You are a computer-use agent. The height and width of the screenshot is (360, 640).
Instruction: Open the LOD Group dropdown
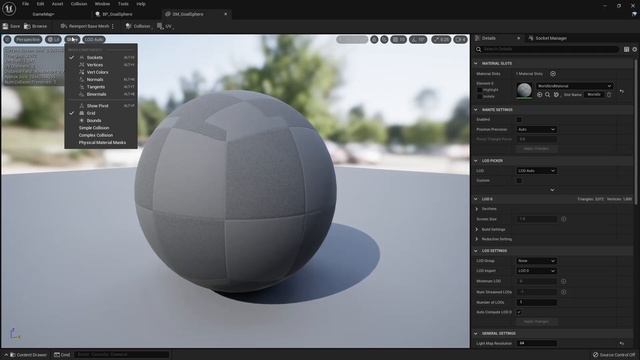pyautogui.click(x=536, y=261)
